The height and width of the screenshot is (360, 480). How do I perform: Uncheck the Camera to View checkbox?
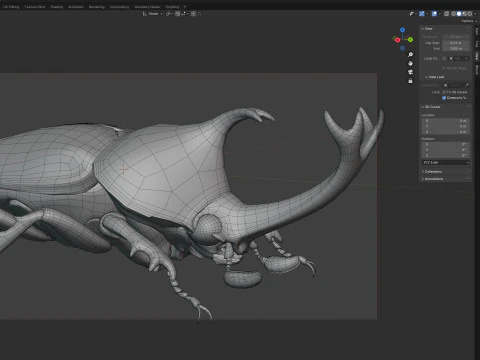pos(444,98)
